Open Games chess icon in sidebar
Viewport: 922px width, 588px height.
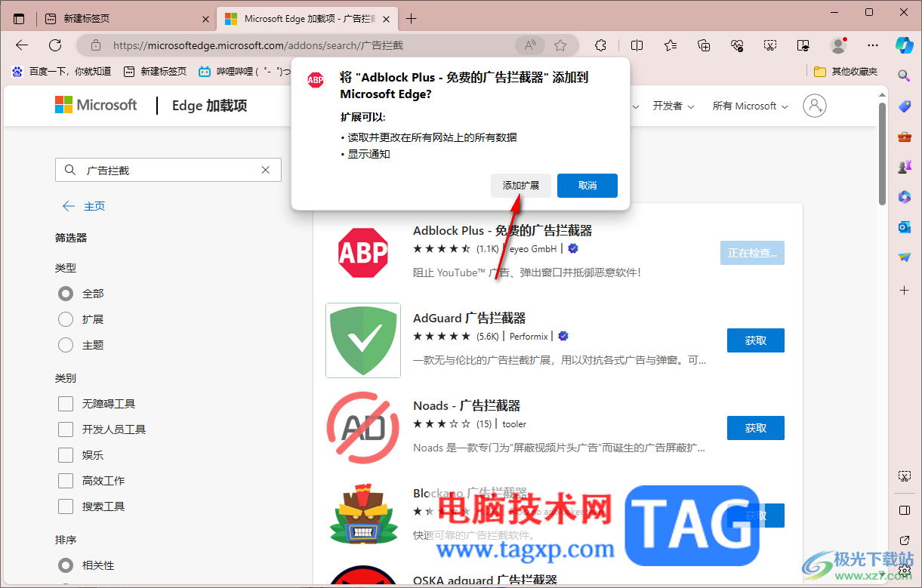click(x=904, y=167)
